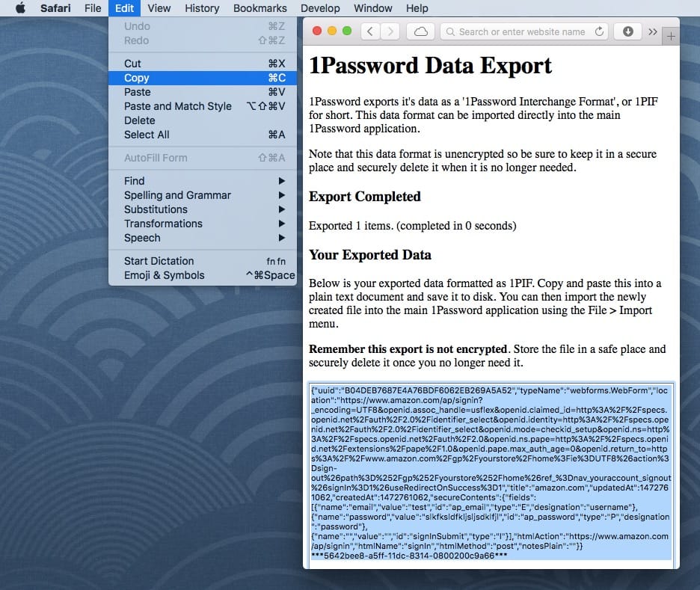Open the Apple menu

coord(20,8)
